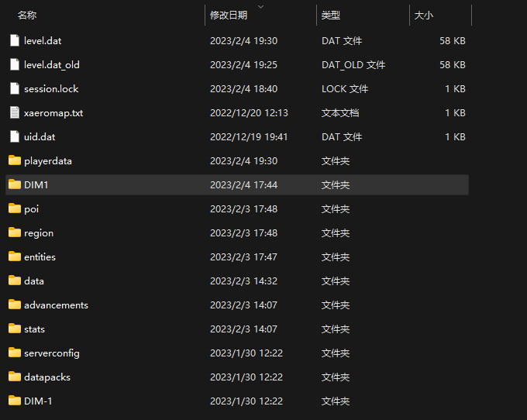527x420 pixels.
Task: Select the serverconfig folder name
Action: pyautogui.click(x=52, y=353)
